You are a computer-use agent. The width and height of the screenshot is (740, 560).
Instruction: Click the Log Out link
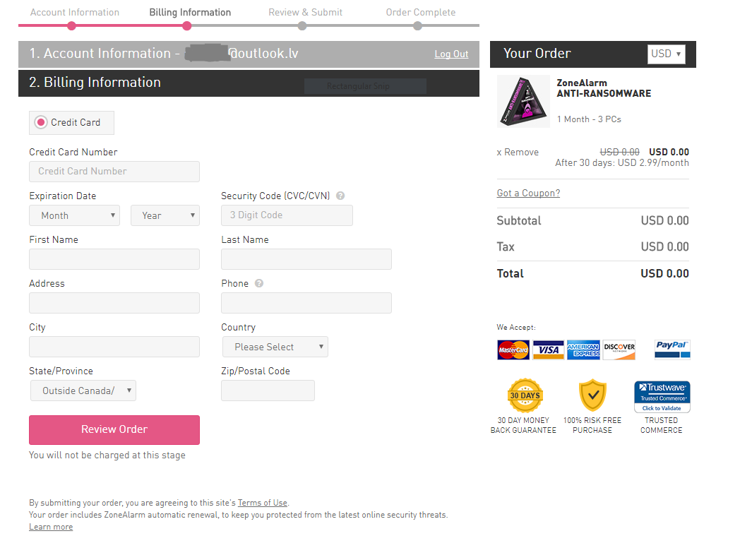(451, 54)
